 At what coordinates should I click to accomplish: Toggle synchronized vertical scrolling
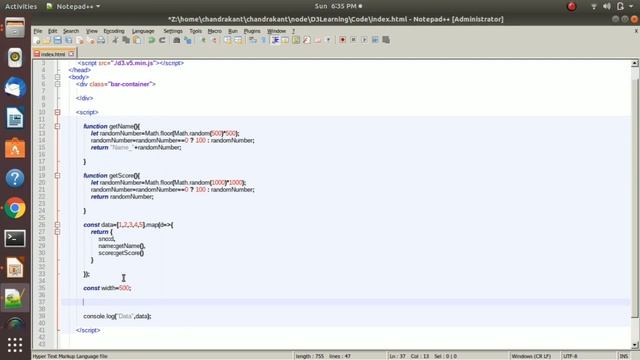pyautogui.click(x=228, y=40)
